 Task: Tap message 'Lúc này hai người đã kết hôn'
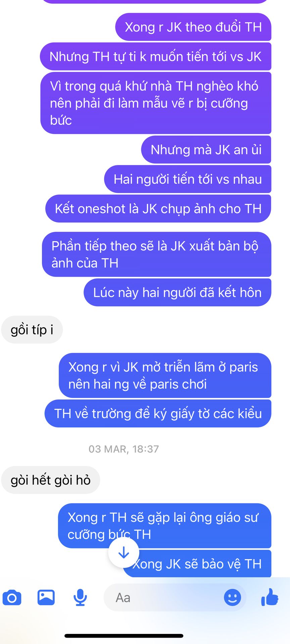[177, 292]
